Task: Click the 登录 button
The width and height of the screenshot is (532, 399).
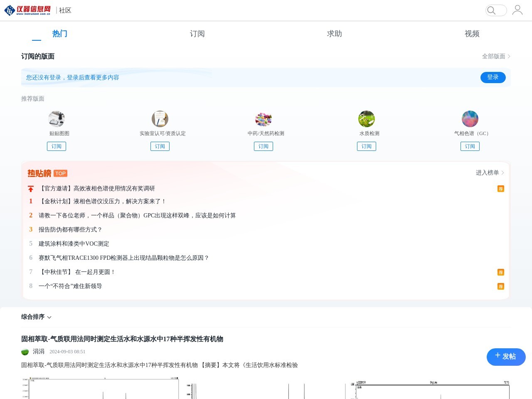Action: click(x=493, y=77)
